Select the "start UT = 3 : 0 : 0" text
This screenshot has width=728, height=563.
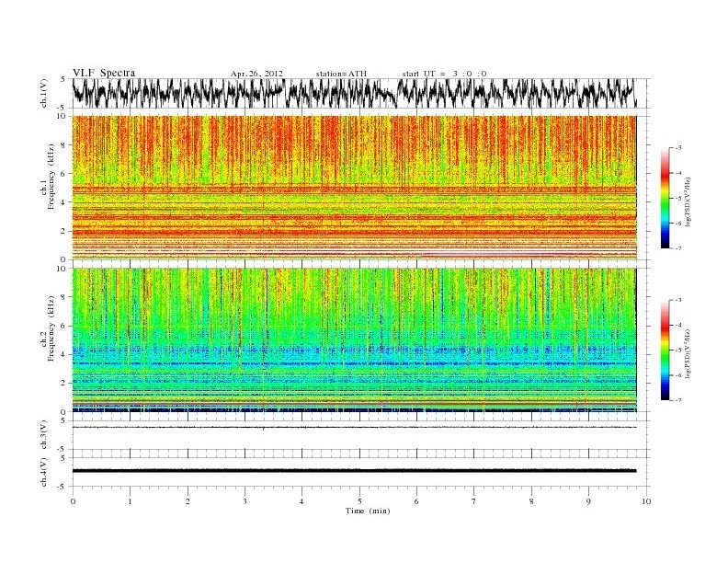tap(445, 74)
